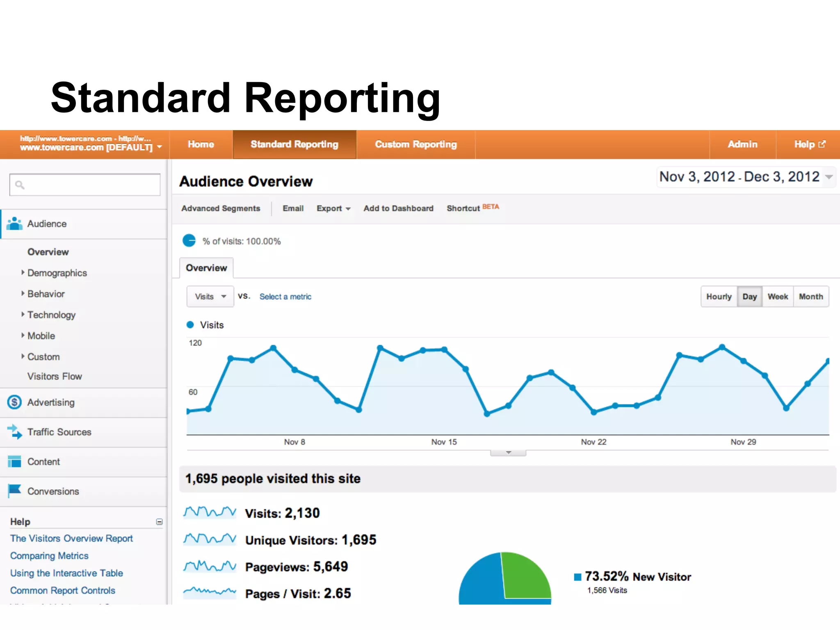The image size is (840, 630).
Task: Collapse the Help panel minus icon
Action: click(x=159, y=522)
